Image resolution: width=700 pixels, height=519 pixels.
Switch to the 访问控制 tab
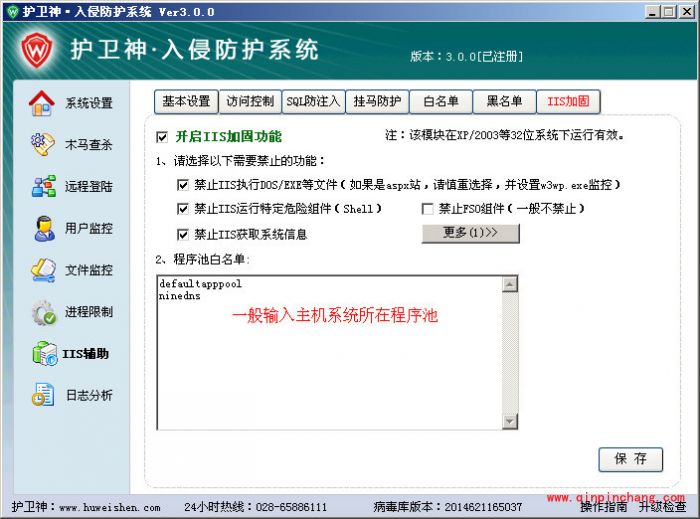pos(250,101)
